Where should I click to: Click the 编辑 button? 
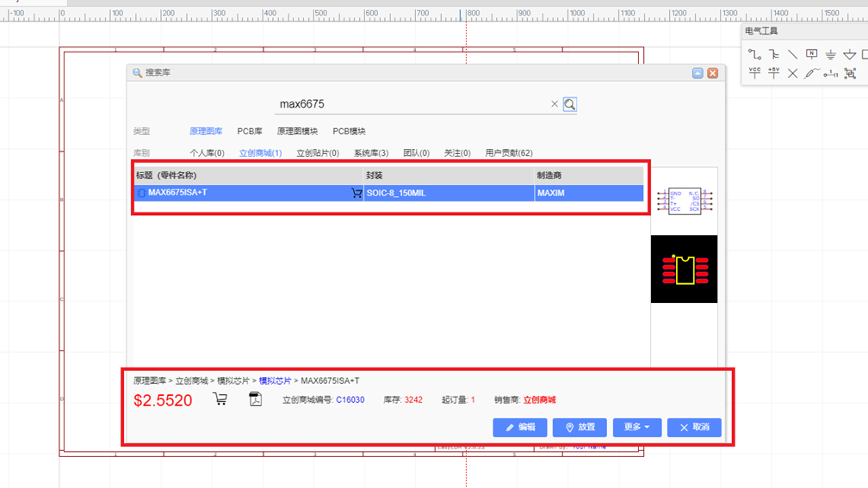pyautogui.click(x=520, y=427)
